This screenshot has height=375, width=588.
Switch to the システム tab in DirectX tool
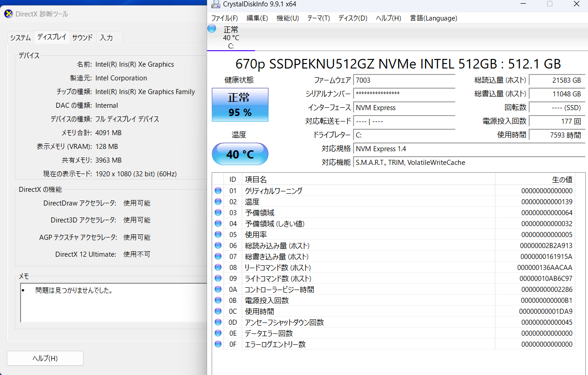[x=21, y=37]
